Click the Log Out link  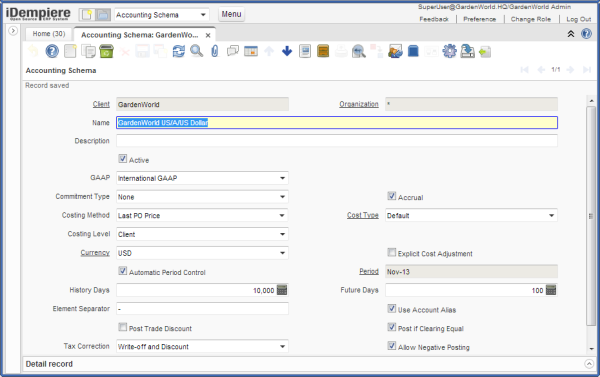point(579,19)
